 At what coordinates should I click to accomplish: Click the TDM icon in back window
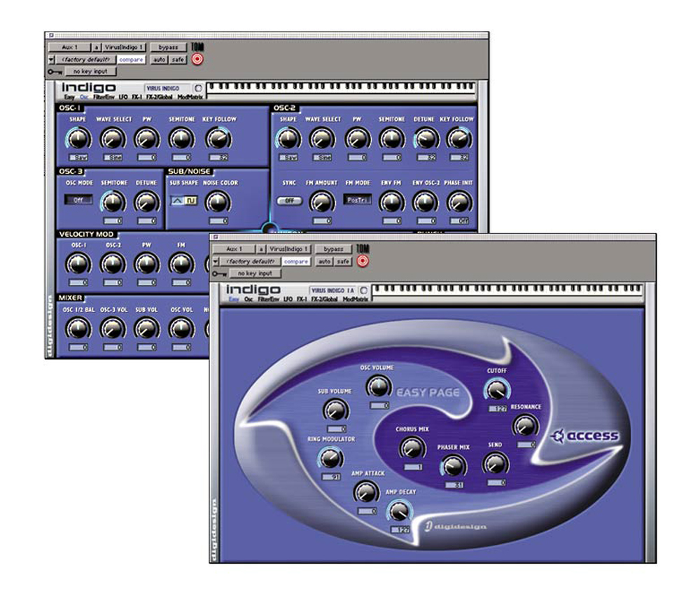(x=197, y=46)
